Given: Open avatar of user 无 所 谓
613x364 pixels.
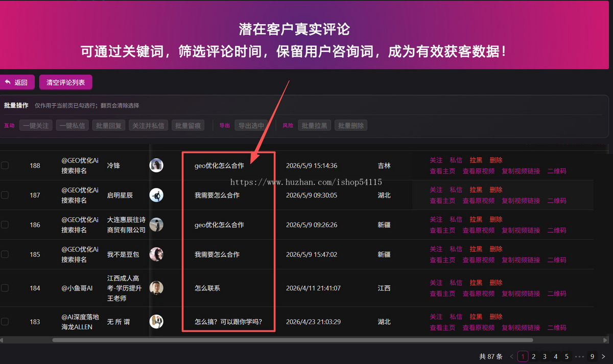Looking at the screenshot, I should (x=156, y=322).
